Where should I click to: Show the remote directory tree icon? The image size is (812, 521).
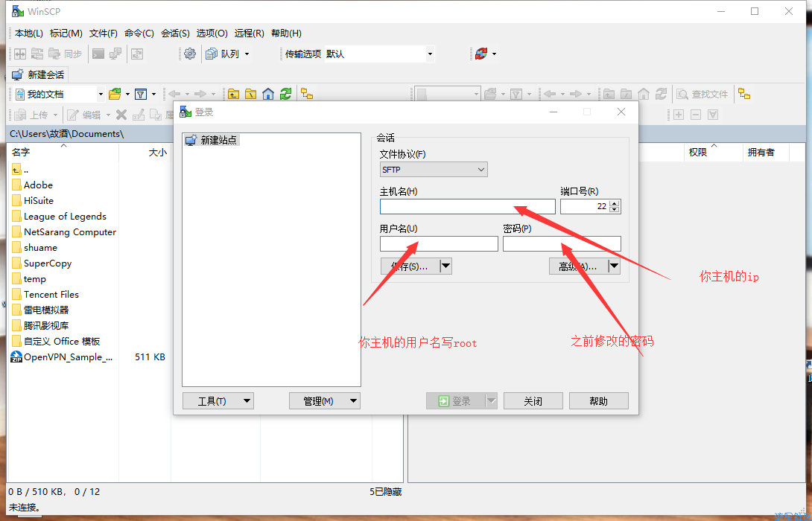click(744, 95)
